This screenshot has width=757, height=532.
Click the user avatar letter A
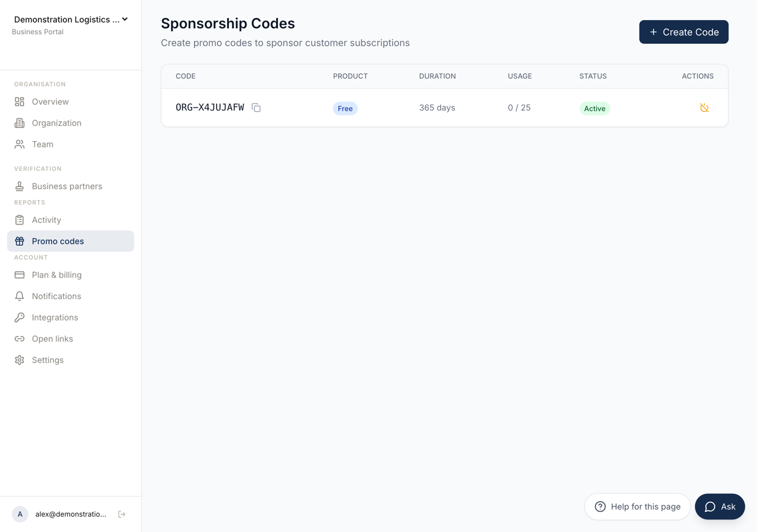pyautogui.click(x=20, y=514)
